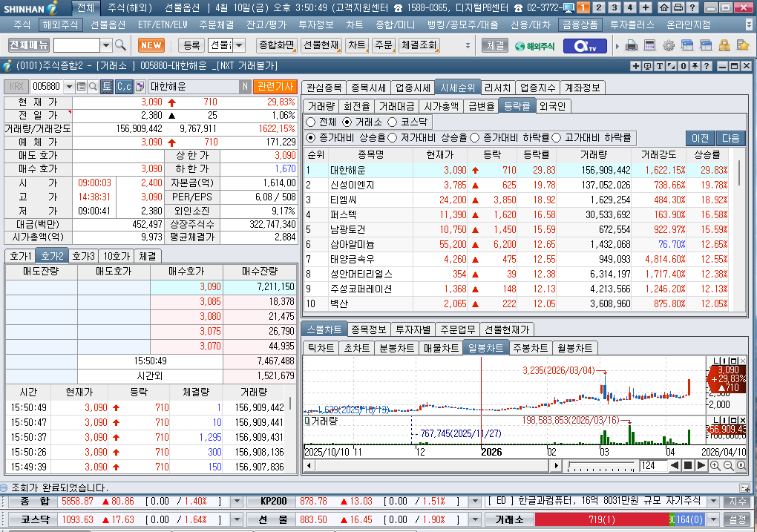Open the print icon in the toolbar
This screenshot has height=532, width=757.
point(631,46)
